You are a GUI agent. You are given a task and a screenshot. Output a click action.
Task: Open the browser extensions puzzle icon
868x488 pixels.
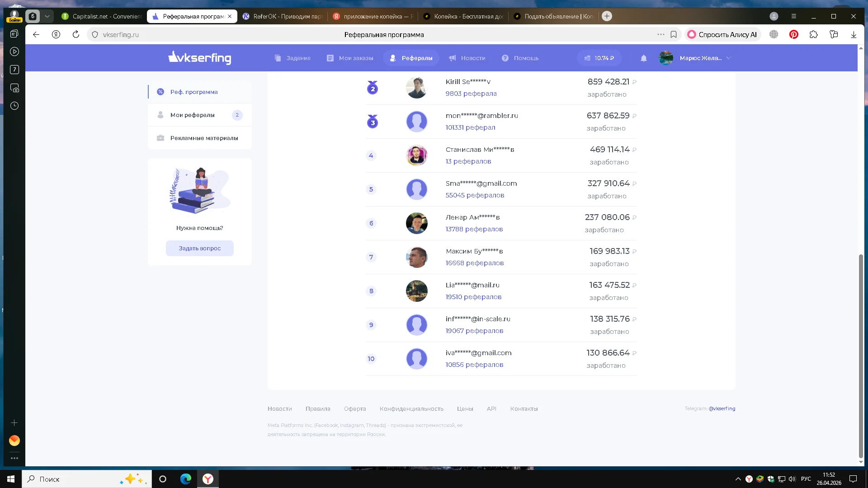[x=814, y=34]
